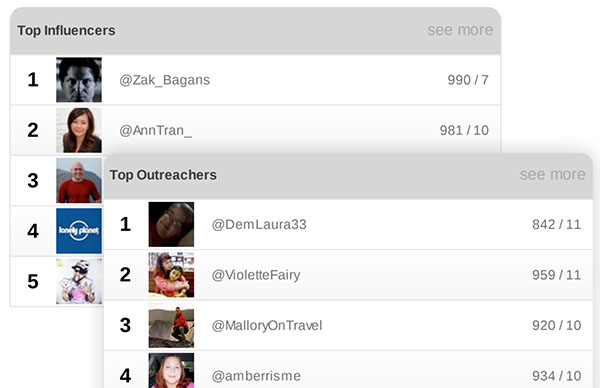Click amberrisme profile picture
The height and width of the screenshot is (388, 600).
(171, 371)
